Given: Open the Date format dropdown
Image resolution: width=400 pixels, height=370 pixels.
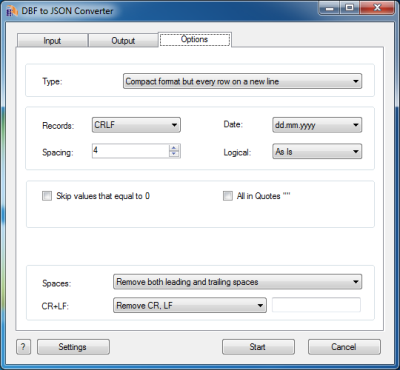Looking at the screenshot, I should pyautogui.click(x=317, y=125).
